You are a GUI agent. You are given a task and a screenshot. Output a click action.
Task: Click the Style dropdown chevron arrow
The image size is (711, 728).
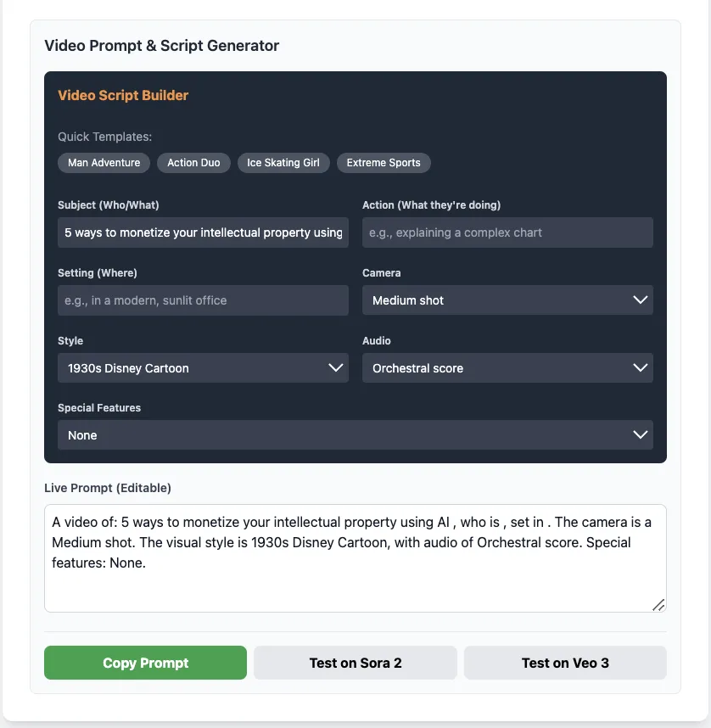coord(335,368)
